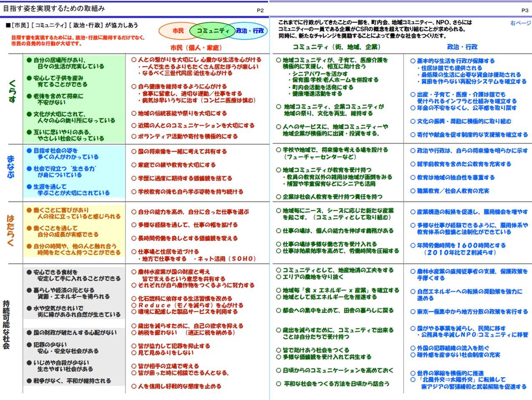Click the 右ページ link at top right
This screenshot has width=532, height=400.
520,23
